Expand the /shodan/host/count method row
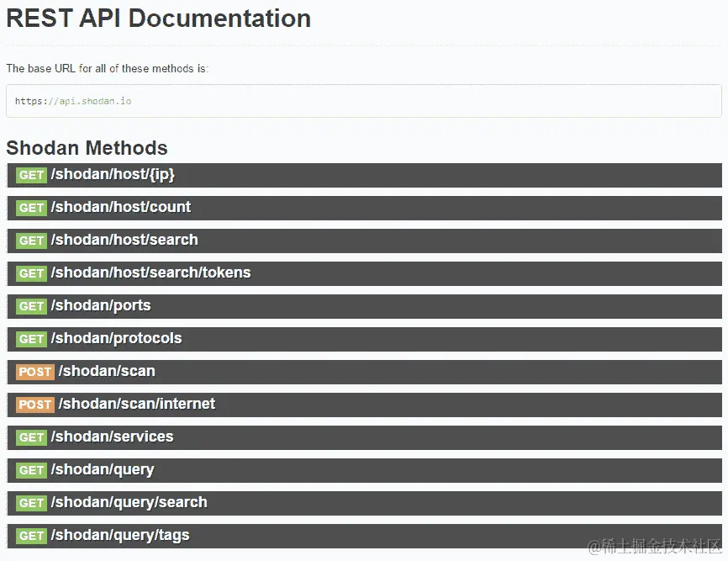The width and height of the screenshot is (728, 561). pos(365,208)
